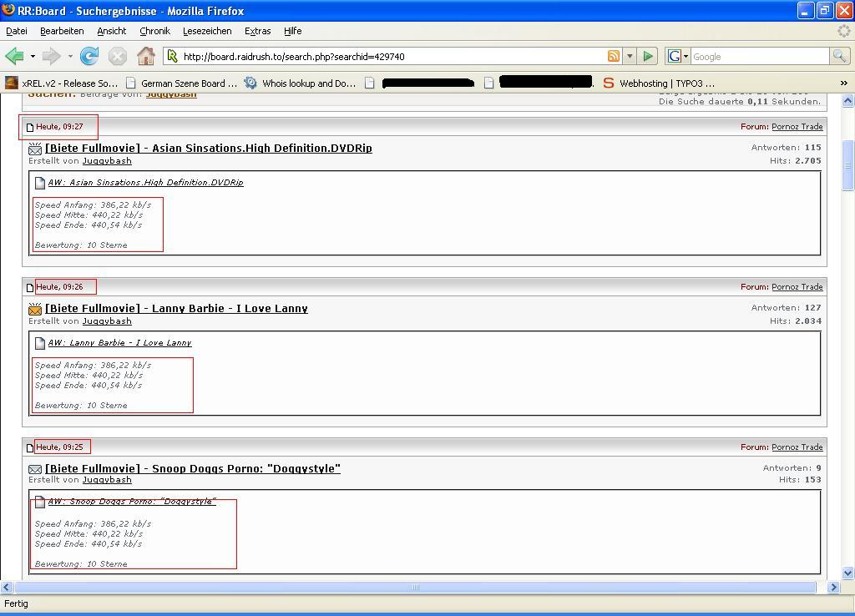This screenshot has width=855, height=616.
Task: Open the Home page icon
Action: [x=145, y=56]
